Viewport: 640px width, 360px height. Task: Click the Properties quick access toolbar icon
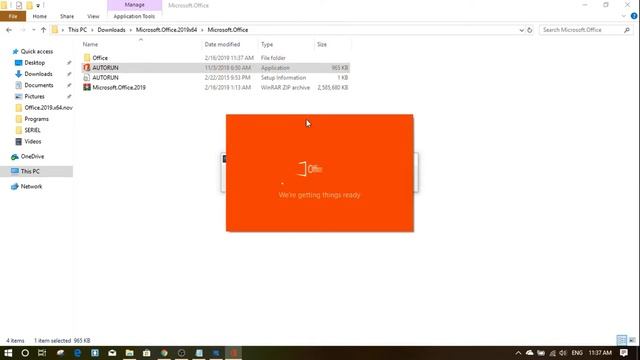point(19,5)
